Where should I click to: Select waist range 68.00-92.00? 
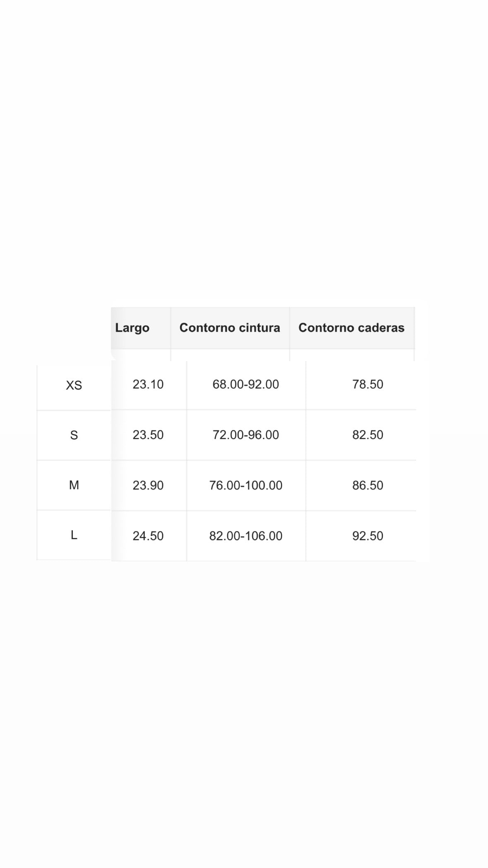point(246,384)
